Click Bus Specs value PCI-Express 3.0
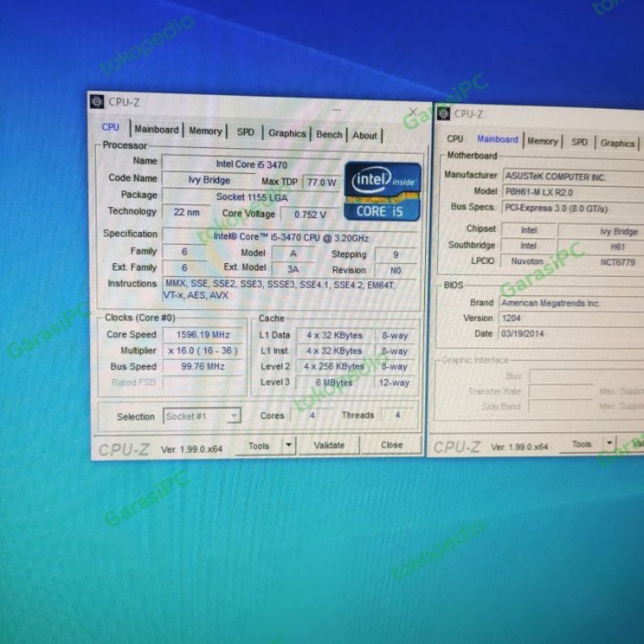Viewport: 644px width, 644px height. coord(573,208)
